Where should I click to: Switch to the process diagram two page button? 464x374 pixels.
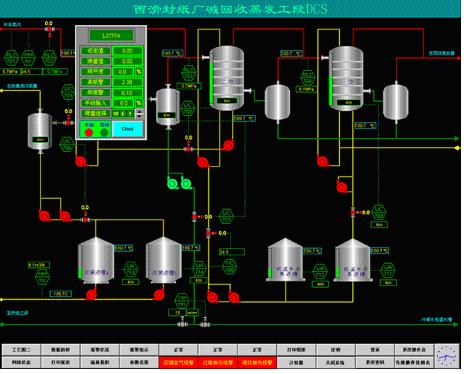[21, 350]
